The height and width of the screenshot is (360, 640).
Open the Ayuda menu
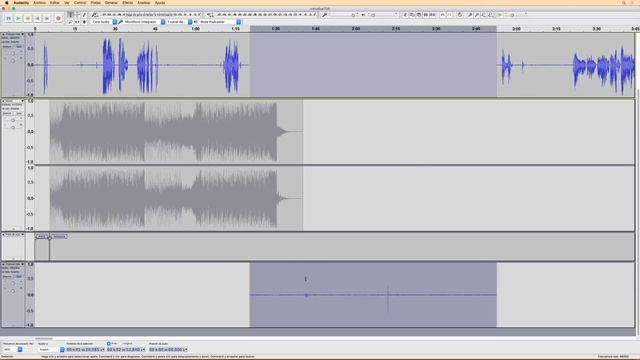coord(160,2)
